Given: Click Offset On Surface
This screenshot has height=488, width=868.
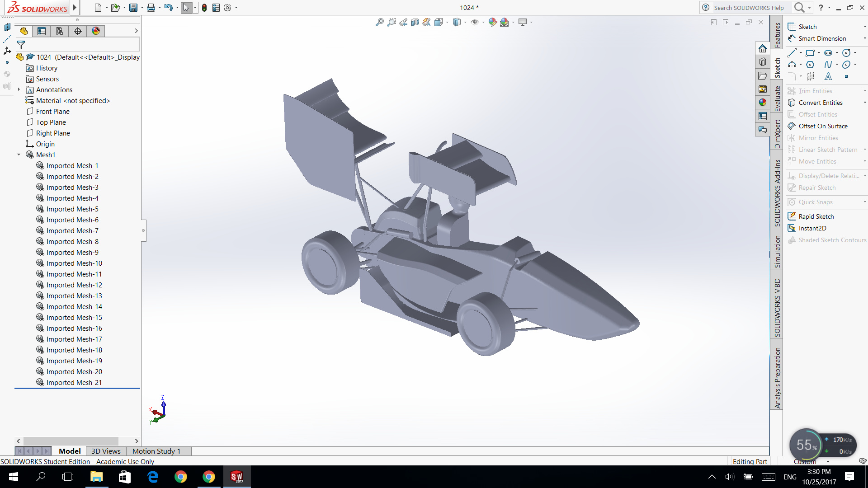Looking at the screenshot, I should 822,126.
